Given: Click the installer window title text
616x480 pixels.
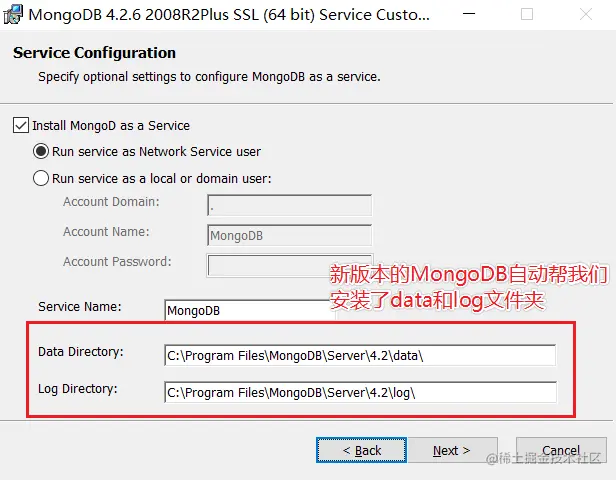Looking at the screenshot, I should click(x=229, y=15).
